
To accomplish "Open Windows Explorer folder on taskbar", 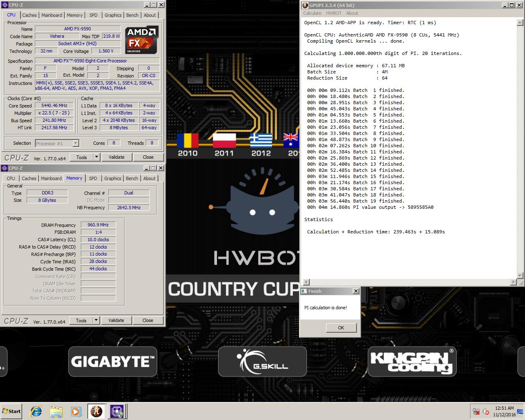I will click(x=56, y=411).
